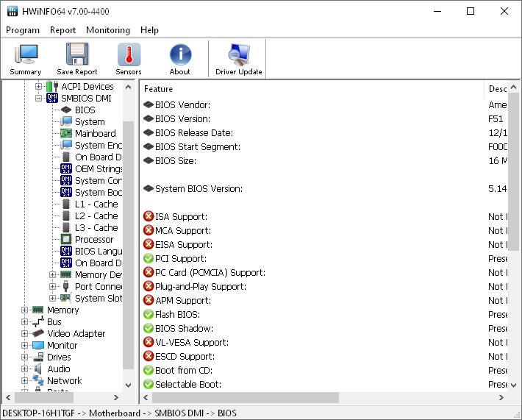The image size is (522, 420).
Task: Open the Report menu
Action: tap(62, 30)
